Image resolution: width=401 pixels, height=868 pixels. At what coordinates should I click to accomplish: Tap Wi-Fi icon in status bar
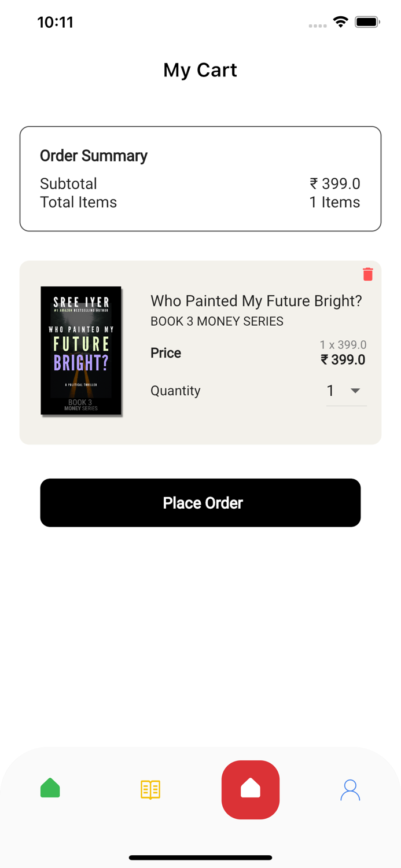(340, 23)
